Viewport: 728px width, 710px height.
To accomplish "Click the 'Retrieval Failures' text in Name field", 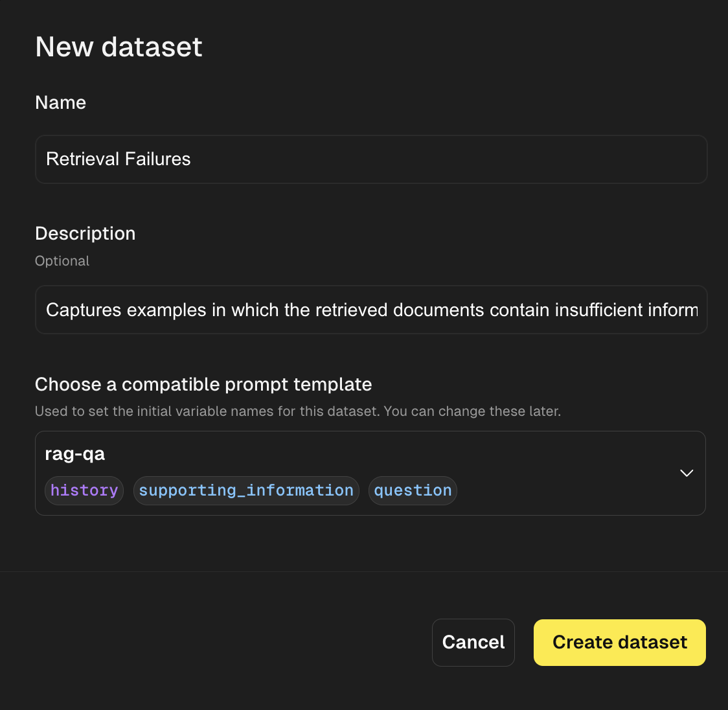I will (x=119, y=159).
